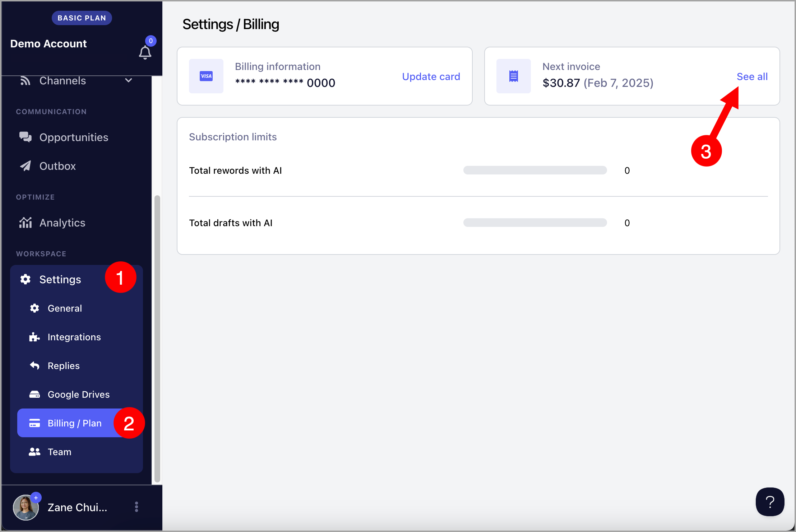Click the Zane Chui... user name
This screenshot has height=532, width=796.
click(x=77, y=507)
